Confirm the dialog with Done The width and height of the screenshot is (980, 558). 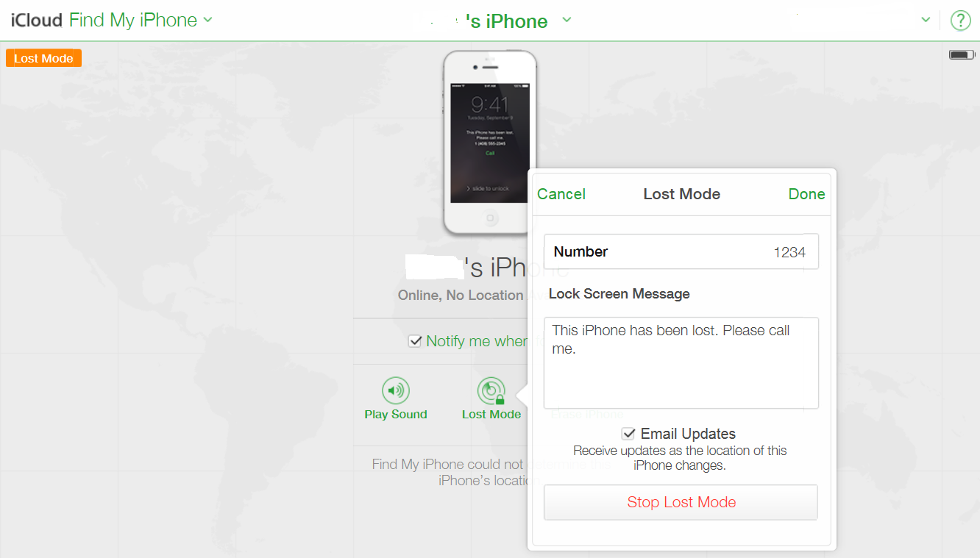[807, 194]
